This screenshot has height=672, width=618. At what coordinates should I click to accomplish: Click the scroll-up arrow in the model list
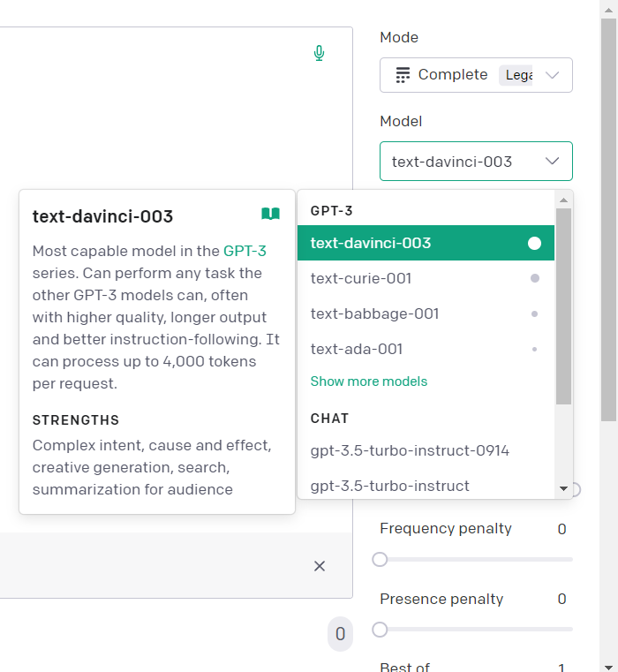click(564, 200)
